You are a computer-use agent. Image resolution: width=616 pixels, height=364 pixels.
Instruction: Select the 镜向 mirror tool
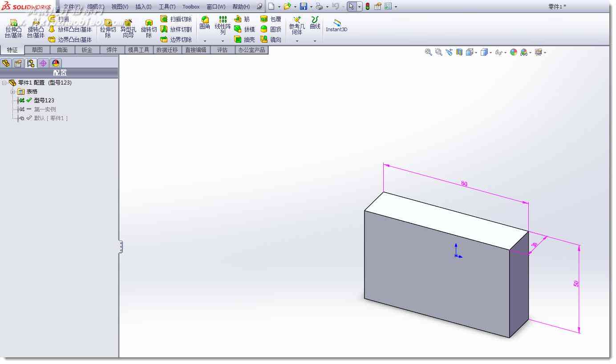point(271,40)
